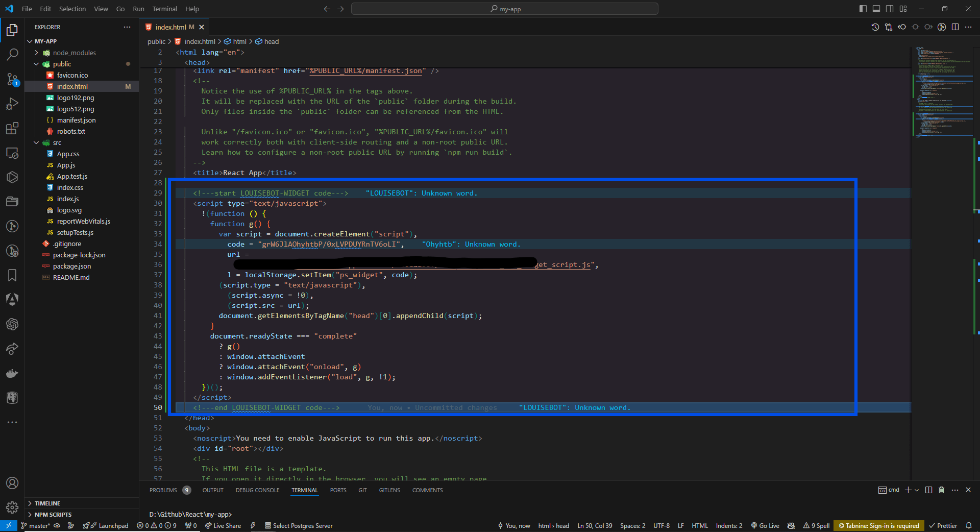Toggle Prettier formatter in status bar
This screenshot has width=980, height=532.
tap(943, 526)
